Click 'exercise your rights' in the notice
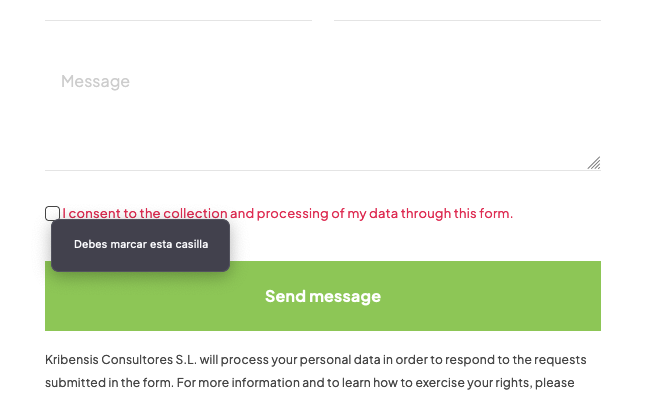 coord(472,383)
